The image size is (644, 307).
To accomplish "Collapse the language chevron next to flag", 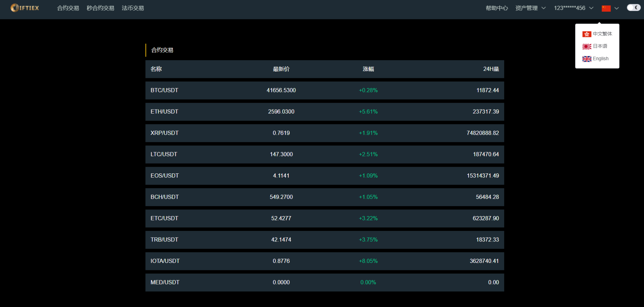I will tap(616, 8).
